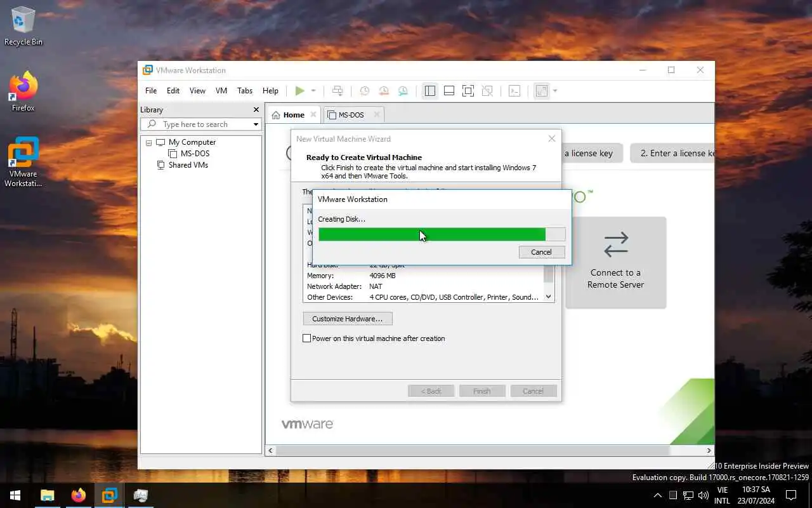
Task: Collapse the My Computer tree node
Action: 149,143
